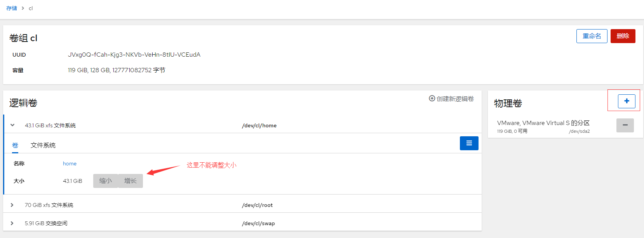Click the 逻辑卷 section heading
The width and height of the screenshot is (644, 238).
[x=23, y=103]
